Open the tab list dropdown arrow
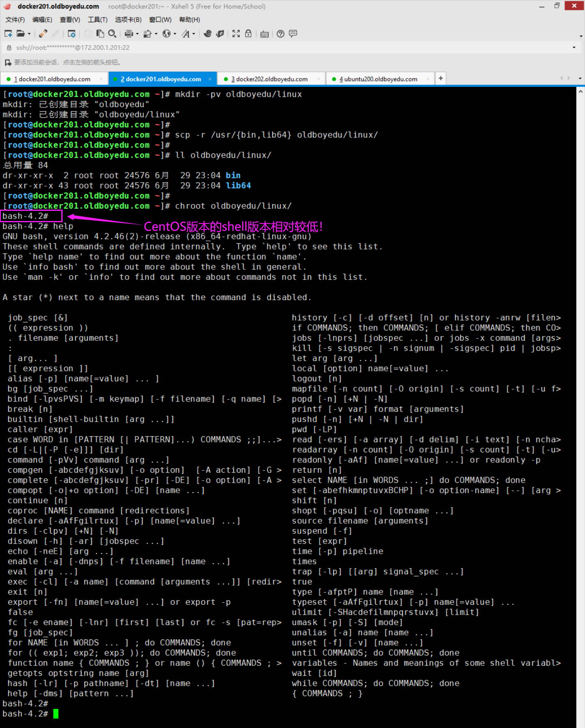This screenshot has width=585, height=728. pyautogui.click(x=580, y=78)
